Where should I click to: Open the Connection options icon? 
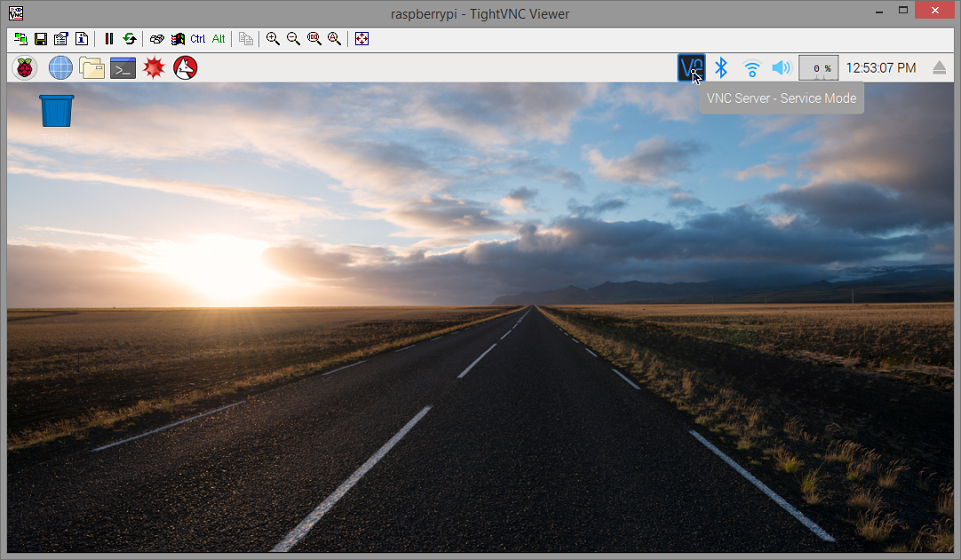pyautogui.click(x=61, y=38)
